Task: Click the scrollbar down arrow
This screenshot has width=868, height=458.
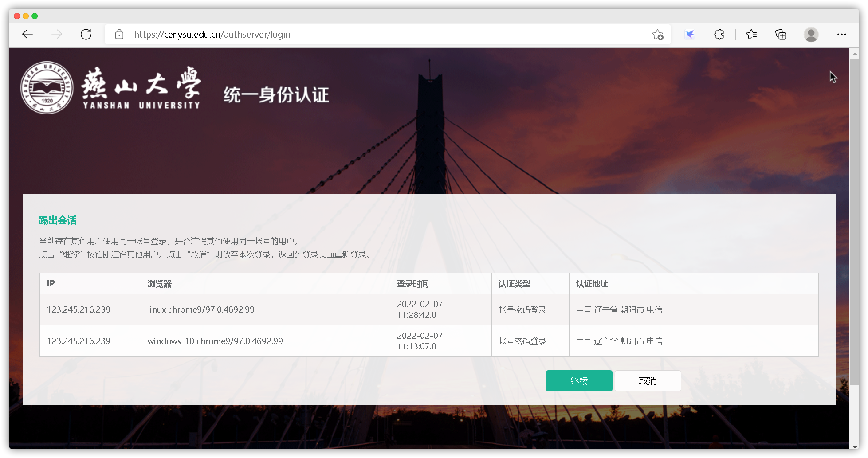Action: click(x=855, y=448)
